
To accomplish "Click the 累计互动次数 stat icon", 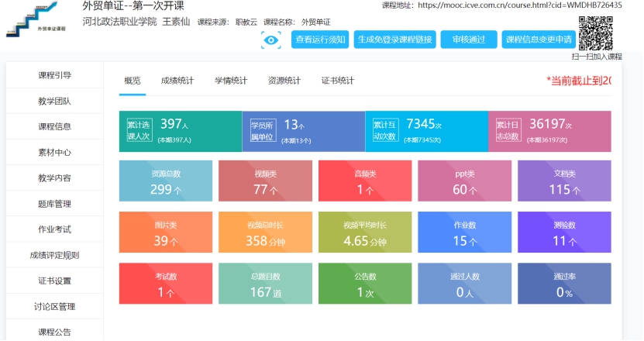I will (x=385, y=130).
